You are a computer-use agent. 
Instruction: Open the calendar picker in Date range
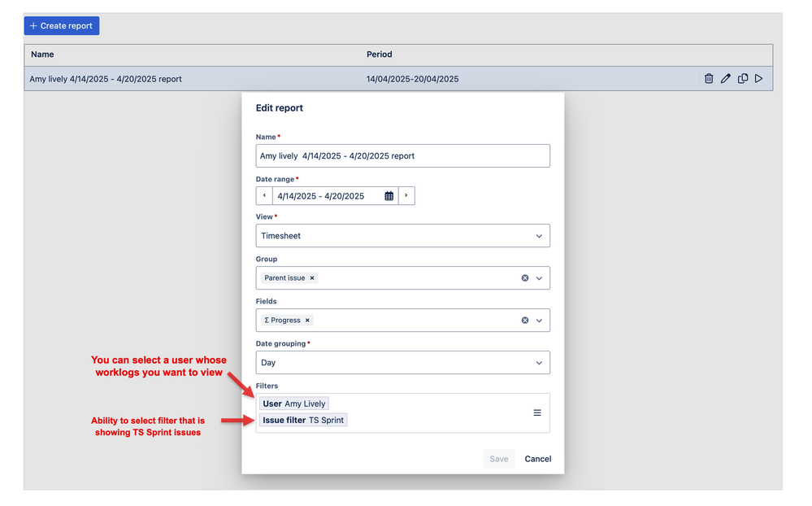pos(389,195)
